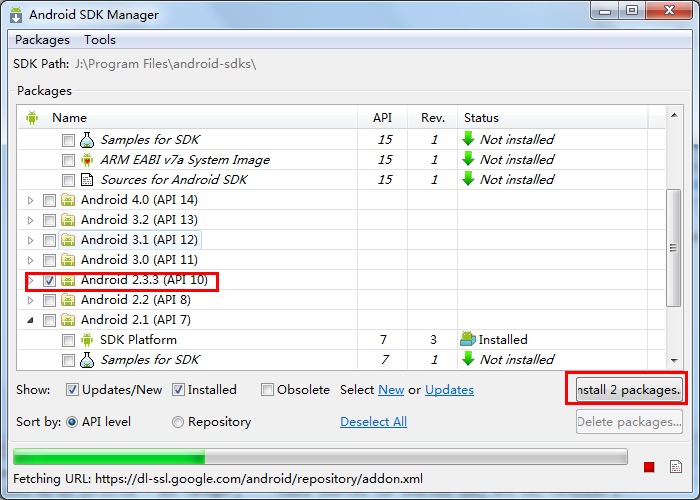Click the green download arrow for API 7 Samples

tap(468, 359)
